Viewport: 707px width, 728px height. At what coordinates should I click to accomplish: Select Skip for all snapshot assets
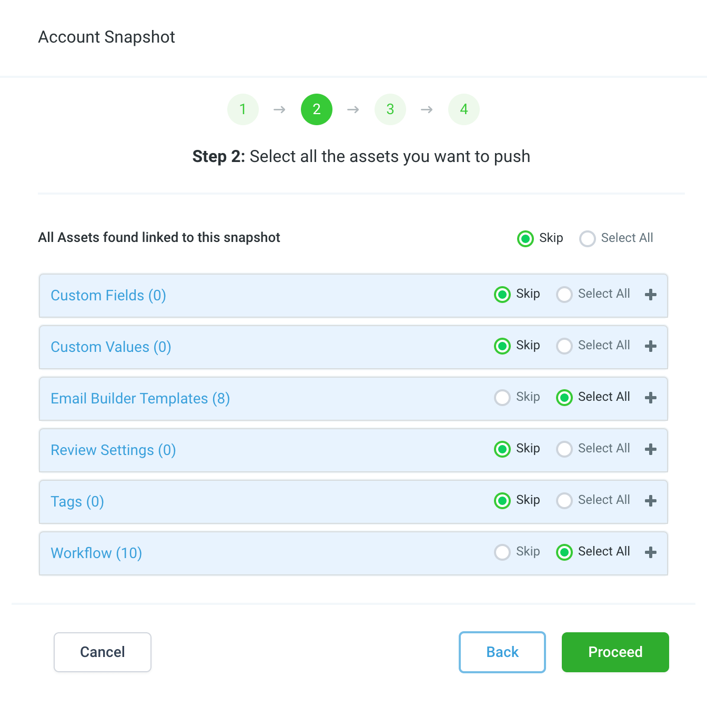[526, 239]
